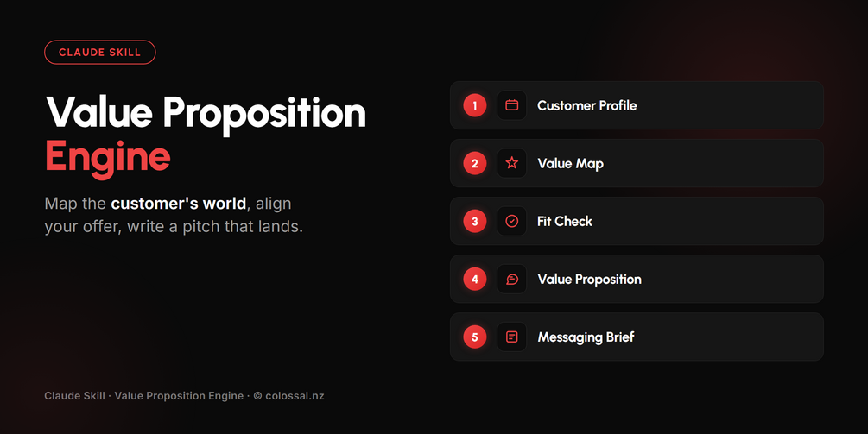Click the bold customer's world text
868x434 pixels.
pos(178,204)
